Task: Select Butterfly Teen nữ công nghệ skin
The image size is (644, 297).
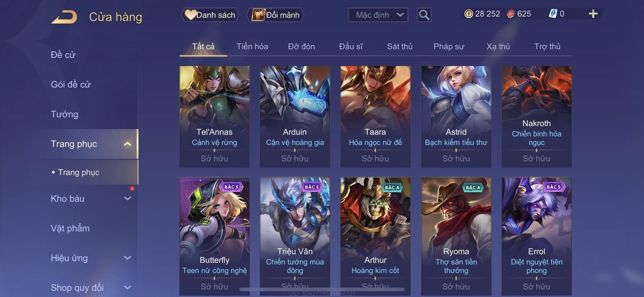Action: click(214, 236)
